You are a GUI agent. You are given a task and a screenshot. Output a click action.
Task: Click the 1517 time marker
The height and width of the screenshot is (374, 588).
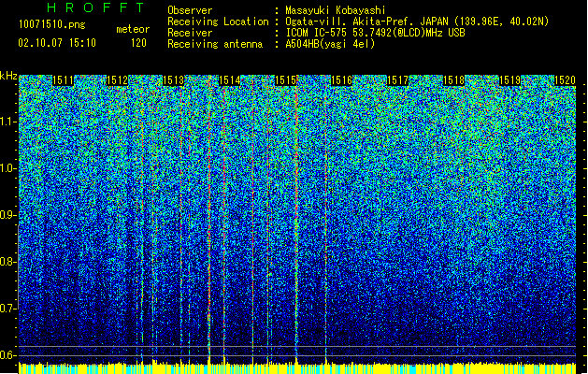coord(397,80)
